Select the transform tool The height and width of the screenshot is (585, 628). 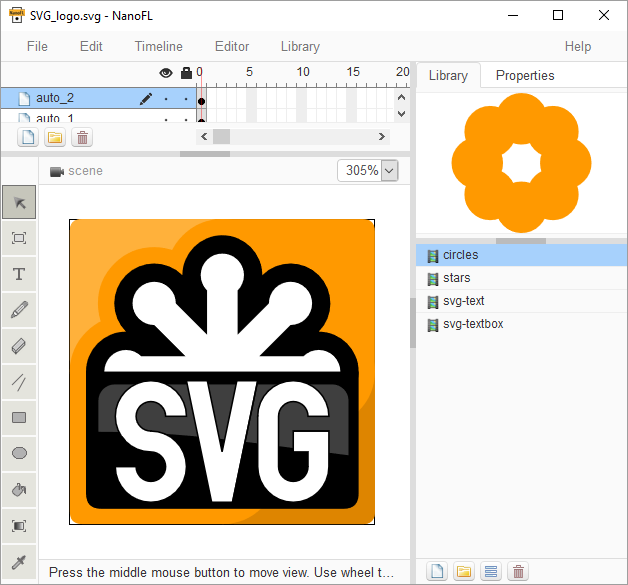(19, 238)
